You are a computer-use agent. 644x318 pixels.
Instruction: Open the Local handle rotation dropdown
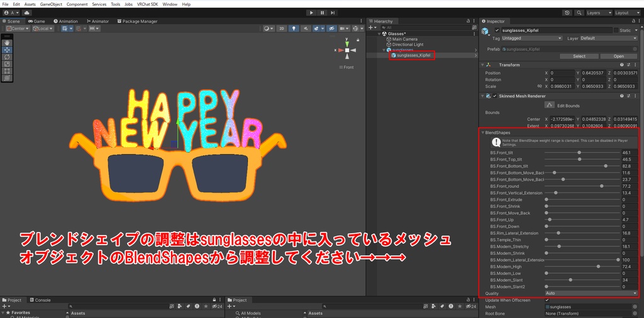click(x=43, y=28)
